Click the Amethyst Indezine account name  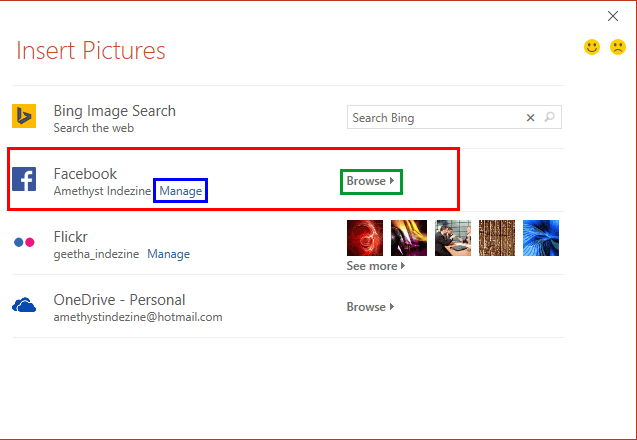102,191
